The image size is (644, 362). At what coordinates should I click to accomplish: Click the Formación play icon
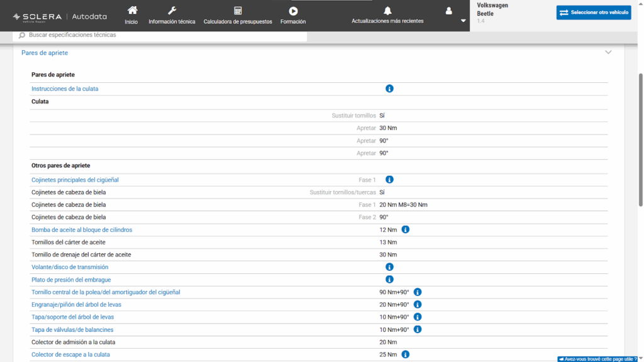(293, 11)
